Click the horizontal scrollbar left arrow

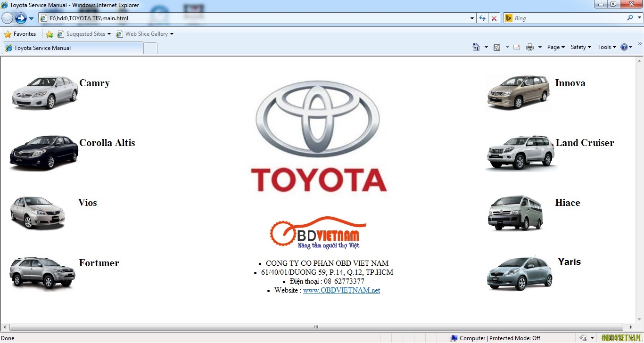tap(5, 327)
